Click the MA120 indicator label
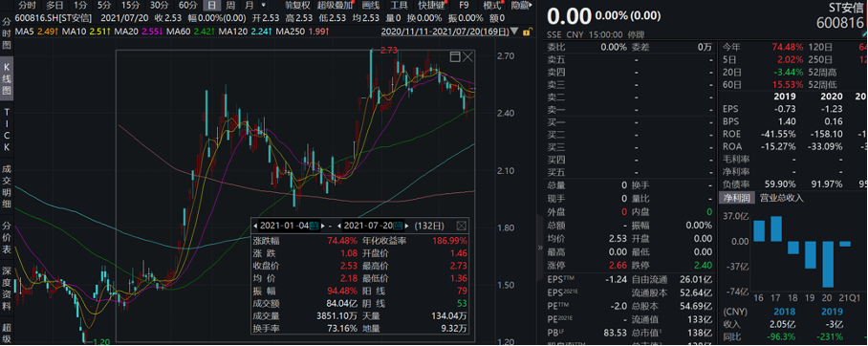 click(x=233, y=32)
